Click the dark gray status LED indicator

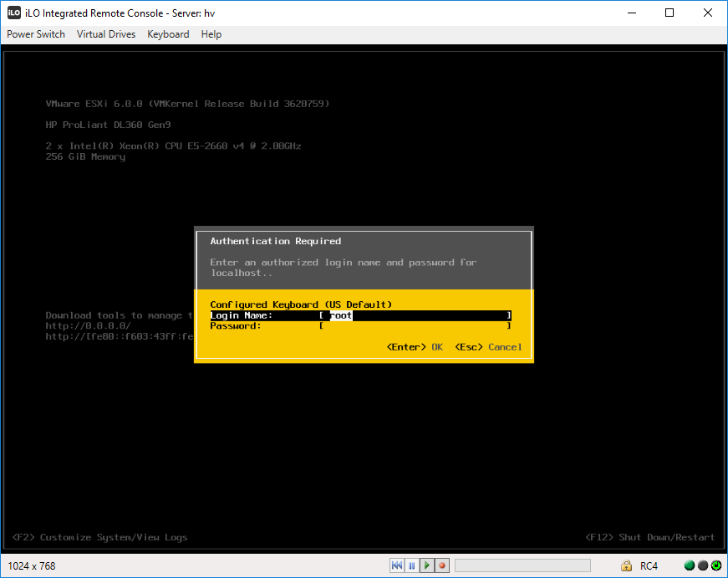pyautogui.click(x=703, y=565)
